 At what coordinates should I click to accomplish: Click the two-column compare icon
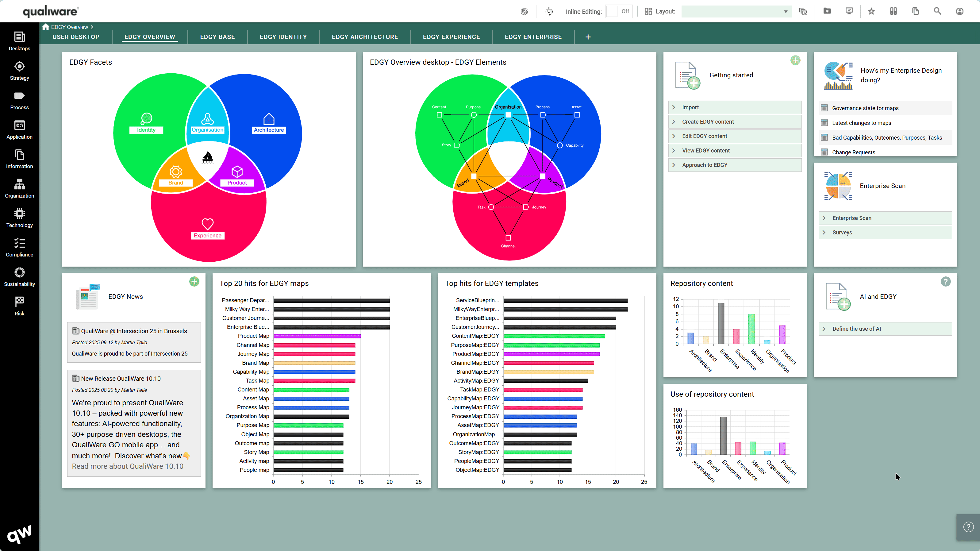tap(893, 11)
